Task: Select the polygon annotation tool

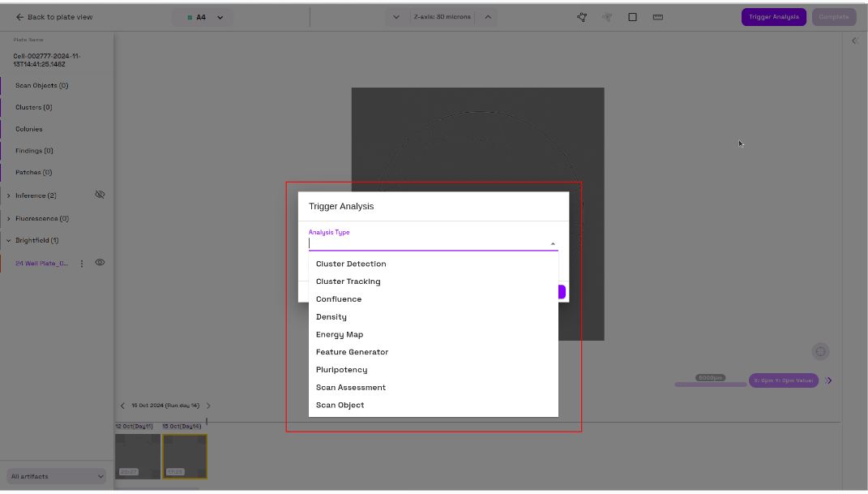Action: (x=581, y=16)
